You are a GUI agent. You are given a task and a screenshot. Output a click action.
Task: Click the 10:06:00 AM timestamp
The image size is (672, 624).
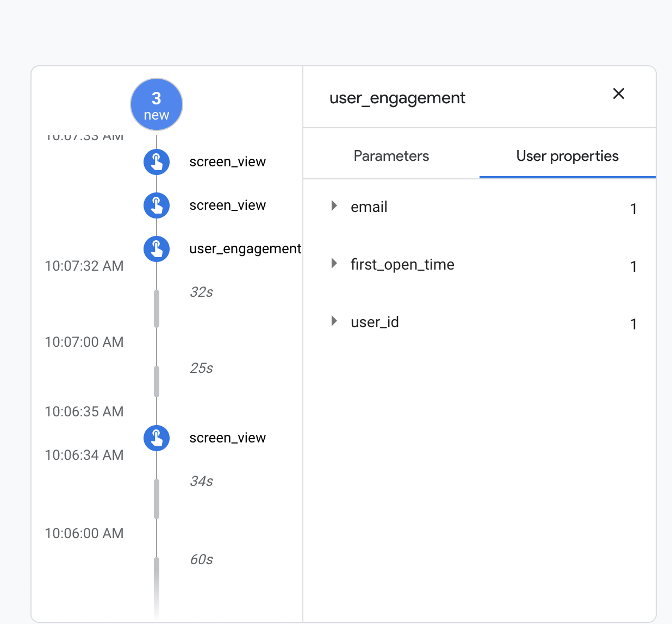click(x=84, y=534)
